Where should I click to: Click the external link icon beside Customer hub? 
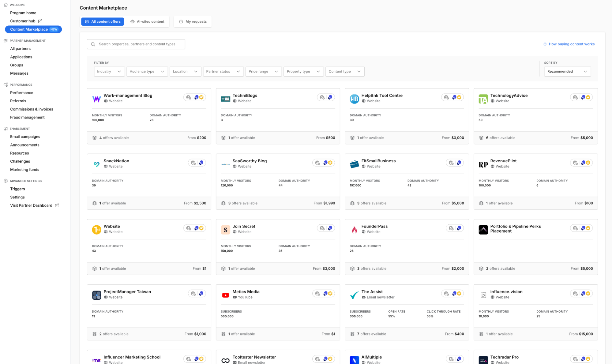[x=40, y=21]
